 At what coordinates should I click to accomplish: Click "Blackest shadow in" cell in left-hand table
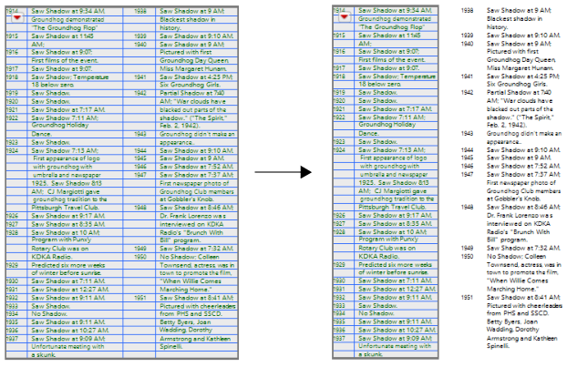188,19
